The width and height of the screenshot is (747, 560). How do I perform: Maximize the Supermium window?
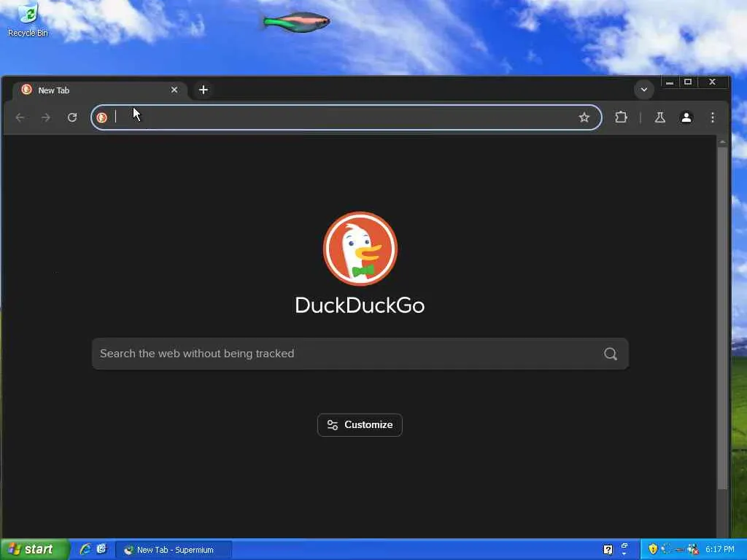click(x=687, y=82)
